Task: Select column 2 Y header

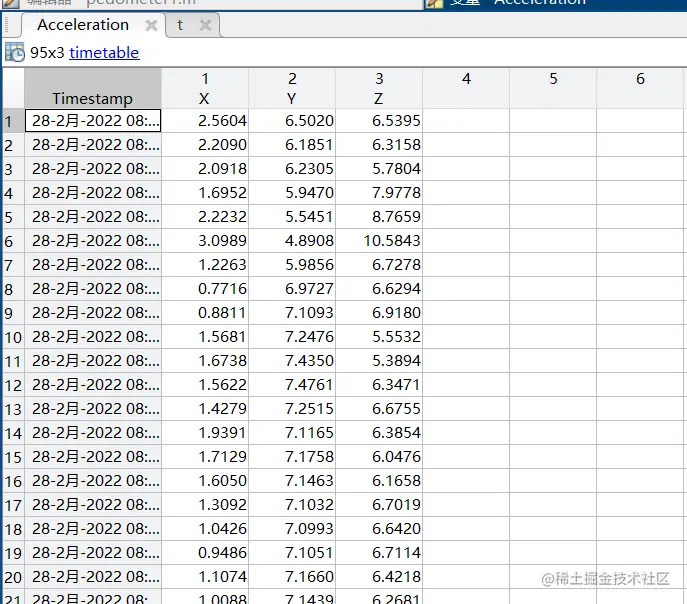Action: pos(292,89)
